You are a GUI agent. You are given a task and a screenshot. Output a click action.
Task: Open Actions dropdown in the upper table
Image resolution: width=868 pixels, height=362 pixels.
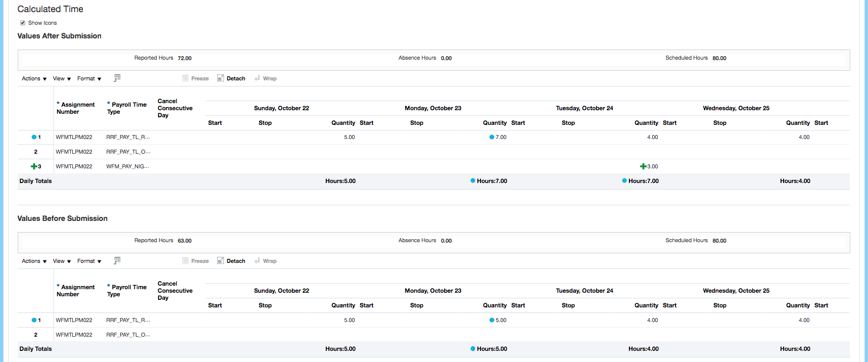click(34, 78)
